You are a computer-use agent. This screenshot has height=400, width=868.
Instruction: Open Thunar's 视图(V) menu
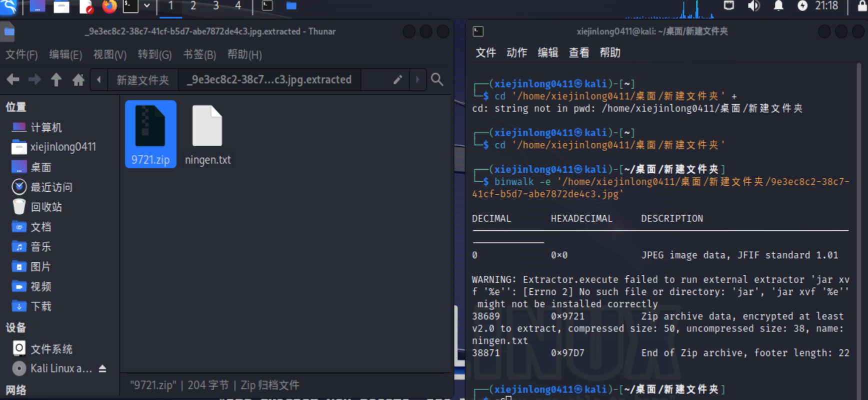[x=110, y=55]
